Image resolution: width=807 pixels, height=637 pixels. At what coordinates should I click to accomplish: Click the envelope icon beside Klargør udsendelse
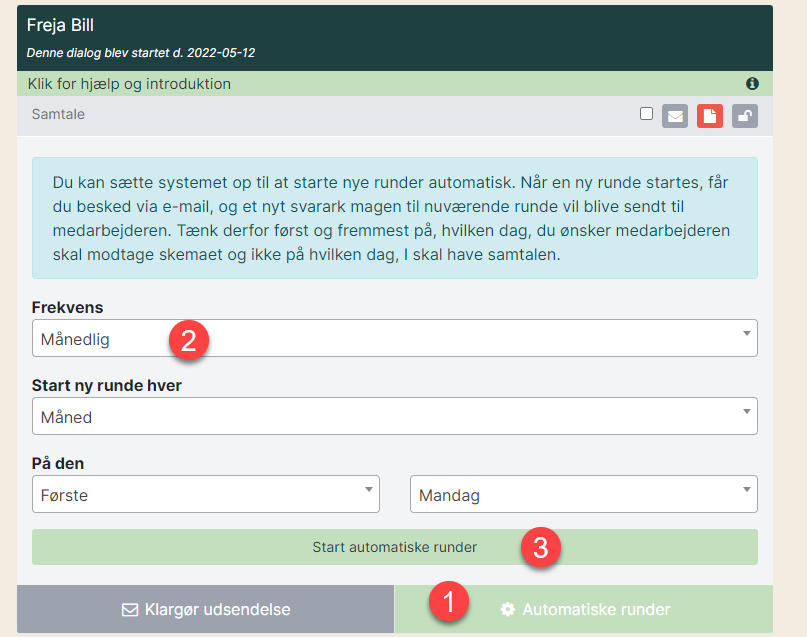129,609
